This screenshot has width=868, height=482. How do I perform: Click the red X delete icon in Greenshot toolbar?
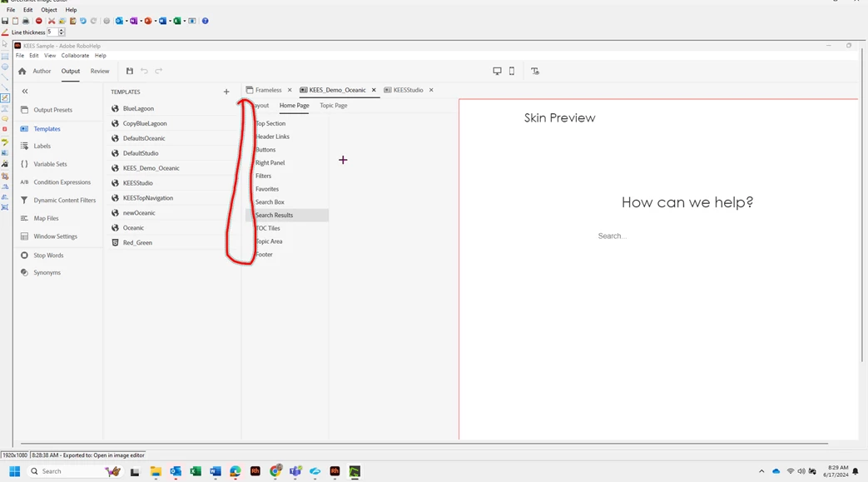(x=52, y=21)
